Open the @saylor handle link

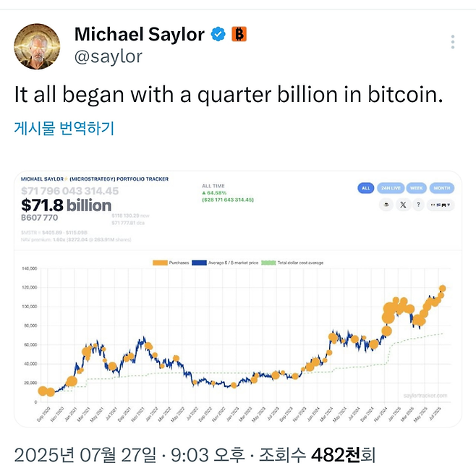pyautogui.click(x=108, y=56)
